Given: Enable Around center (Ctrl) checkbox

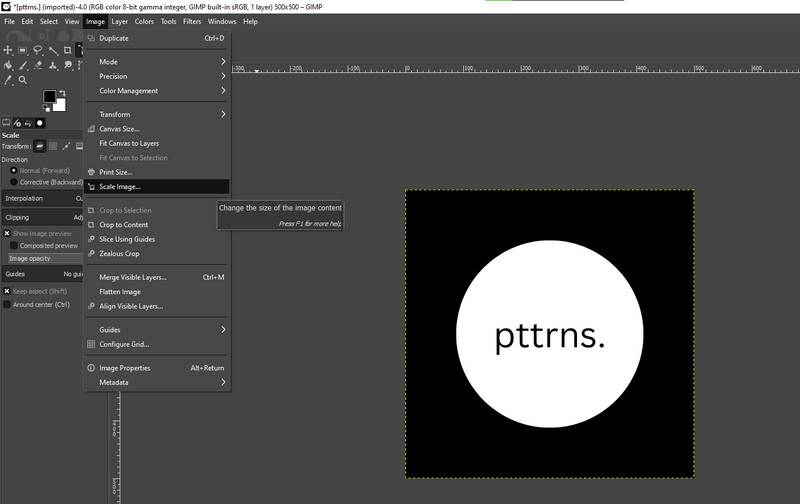Looking at the screenshot, I should pos(7,305).
